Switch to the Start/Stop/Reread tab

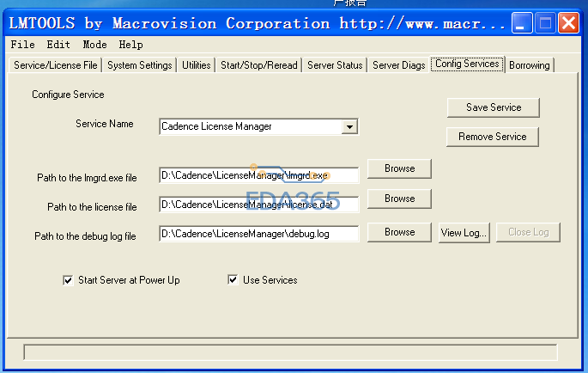click(x=259, y=65)
